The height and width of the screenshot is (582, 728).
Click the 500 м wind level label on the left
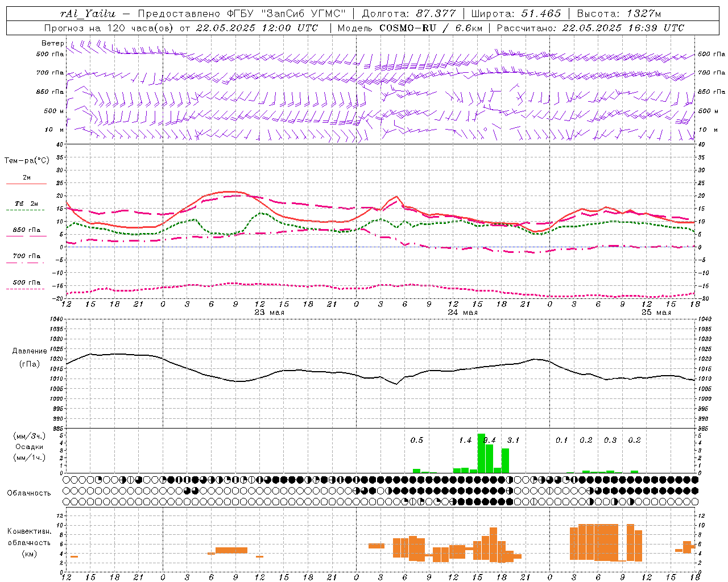tap(53, 111)
